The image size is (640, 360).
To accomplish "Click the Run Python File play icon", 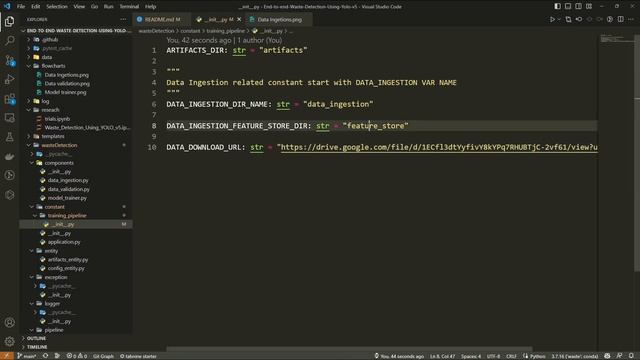I will (x=552, y=19).
